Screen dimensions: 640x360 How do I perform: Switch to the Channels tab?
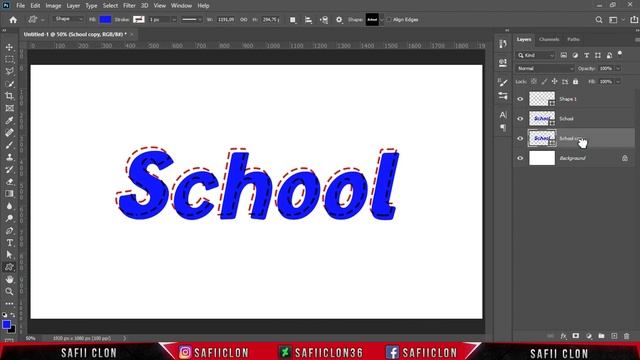coord(549,40)
